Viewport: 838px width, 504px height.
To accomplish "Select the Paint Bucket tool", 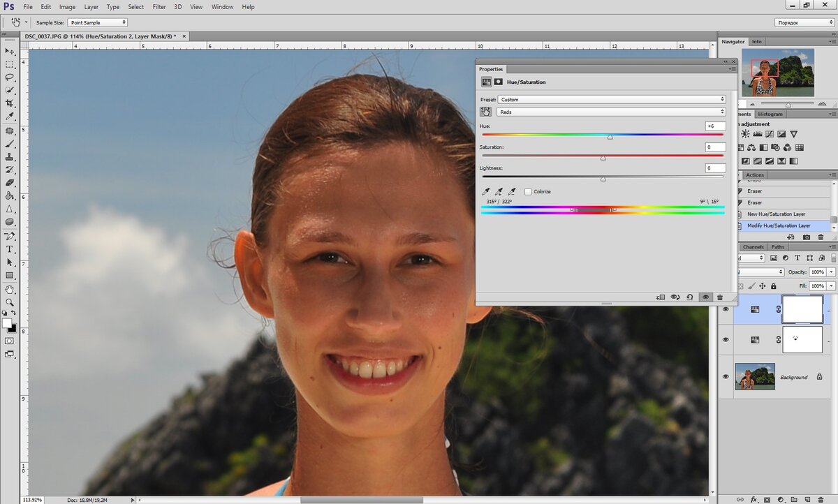I will tap(10, 196).
